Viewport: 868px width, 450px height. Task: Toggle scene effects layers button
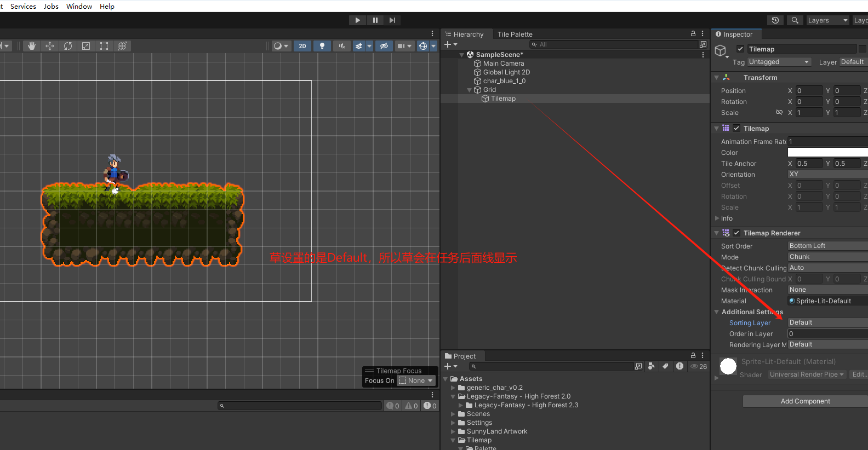click(358, 46)
